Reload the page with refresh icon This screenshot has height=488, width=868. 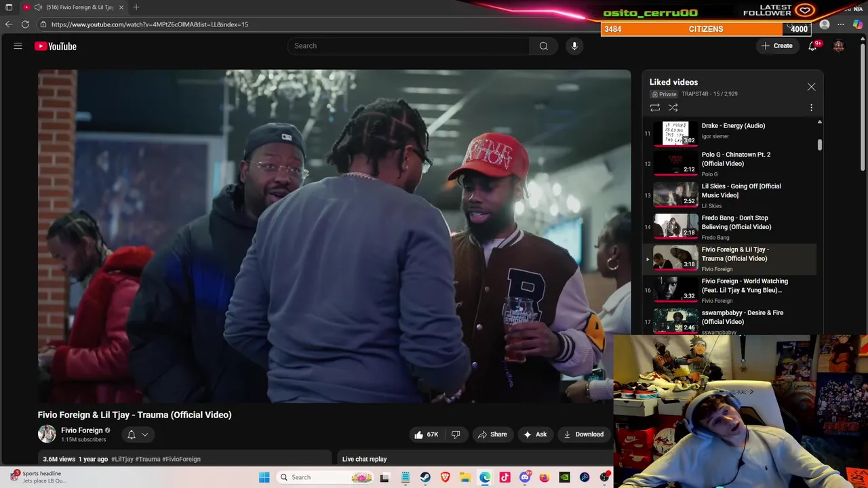(25, 24)
